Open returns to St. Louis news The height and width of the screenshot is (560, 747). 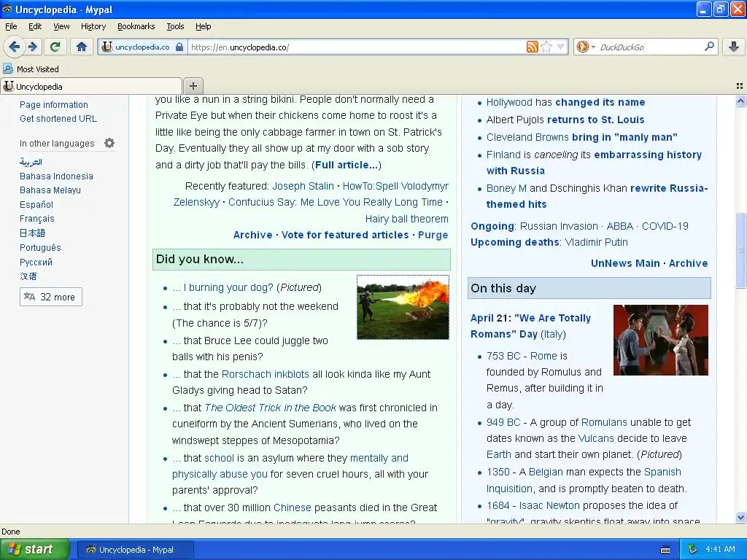(x=595, y=119)
